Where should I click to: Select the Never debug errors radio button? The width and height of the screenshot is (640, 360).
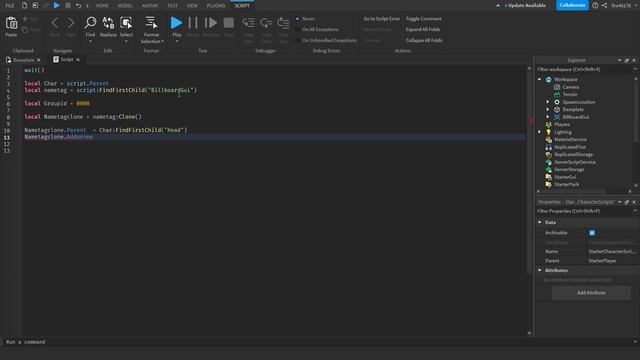point(298,19)
